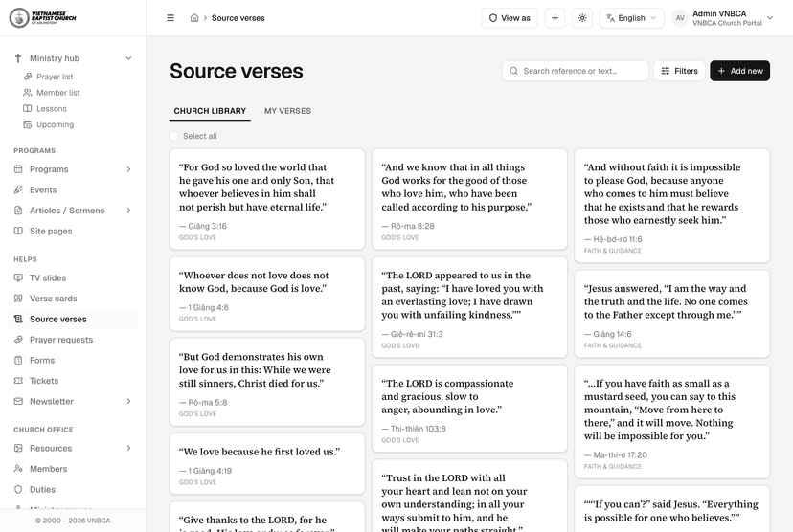The height and width of the screenshot is (532, 793).
Task: Open the Forms sidebar entry
Action: (42, 360)
